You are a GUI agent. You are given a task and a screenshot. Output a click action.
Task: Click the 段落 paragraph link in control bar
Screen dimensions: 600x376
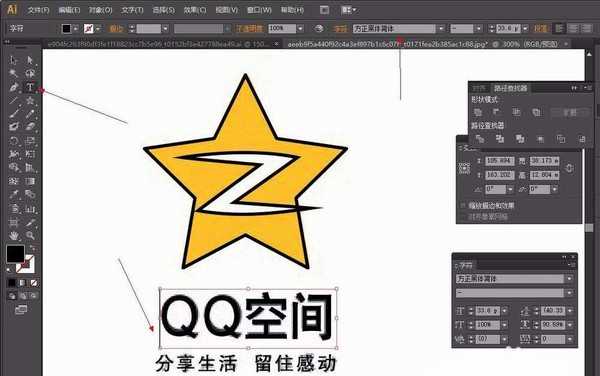pyautogui.click(x=541, y=29)
